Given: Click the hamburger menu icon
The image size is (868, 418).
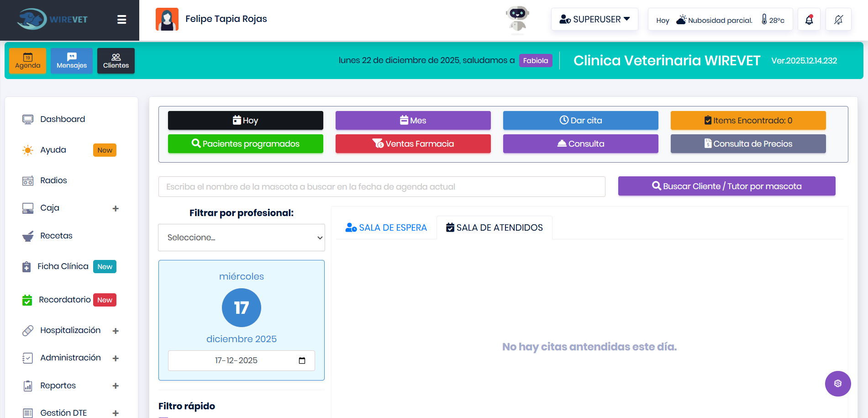Looking at the screenshot, I should [x=121, y=20].
